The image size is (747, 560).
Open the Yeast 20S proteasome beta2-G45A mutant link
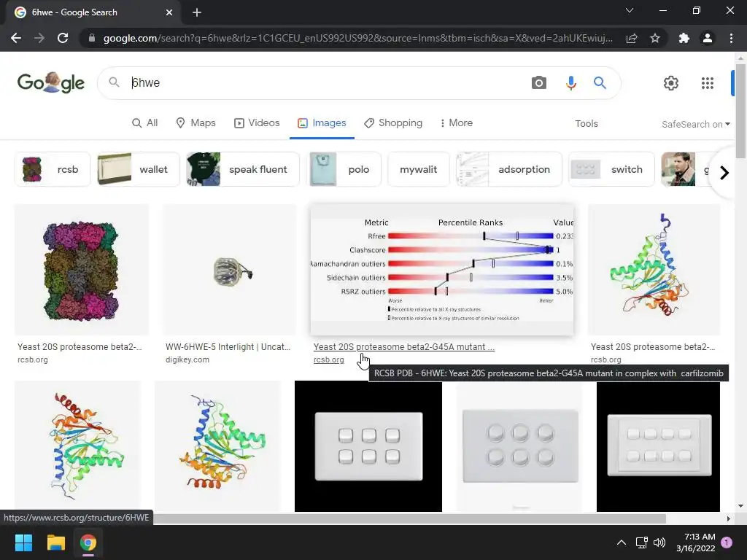click(404, 346)
